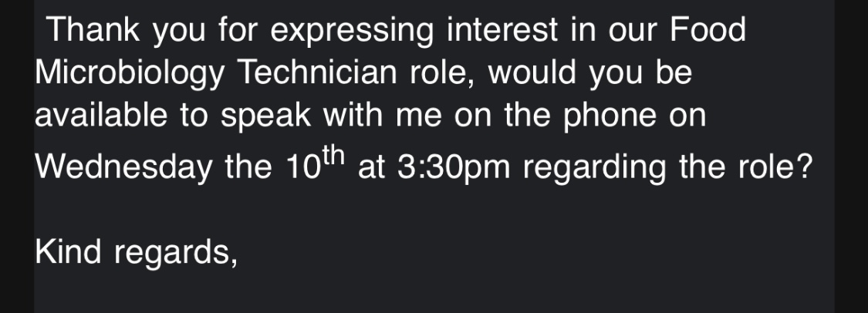
Task: Click the word "Kind" in sign-off
Action: 68,251
